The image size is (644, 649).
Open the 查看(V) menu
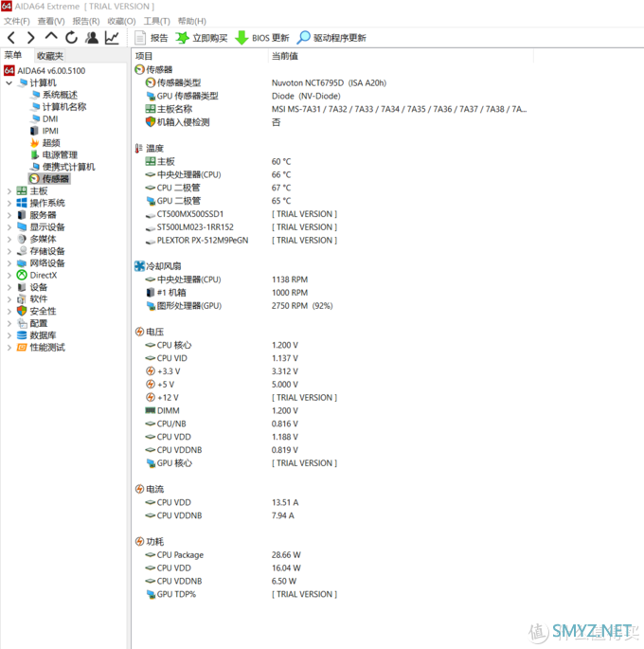(51, 21)
